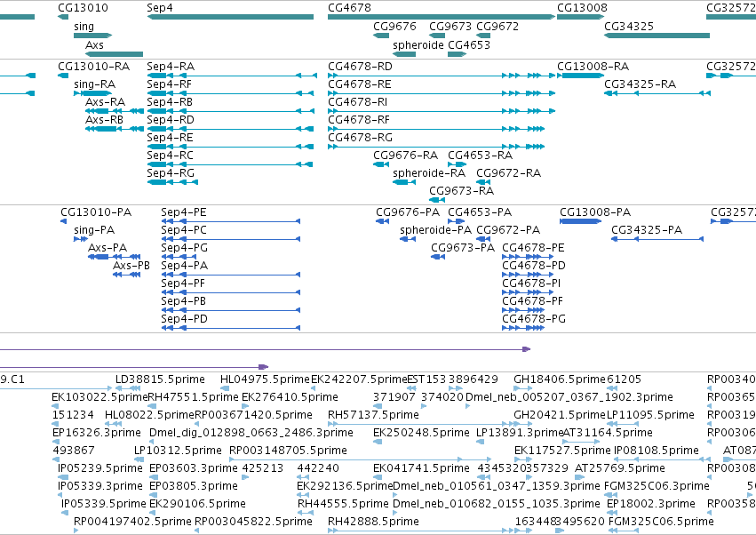Click the RH42888.5prime EST label
756x535 pixels.
373,522
